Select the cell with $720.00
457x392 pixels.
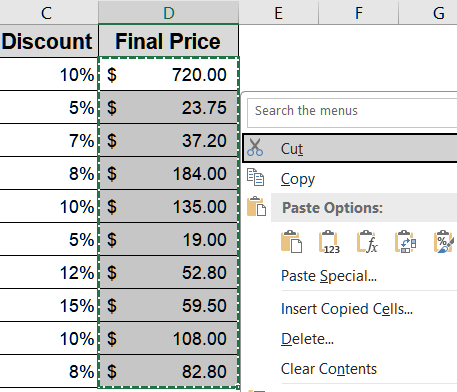click(168, 74)
